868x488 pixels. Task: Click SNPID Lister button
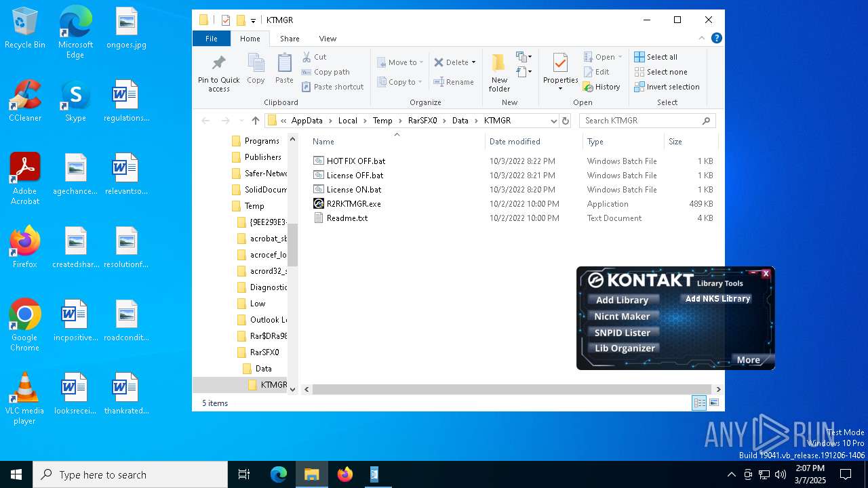coord(623,333)
